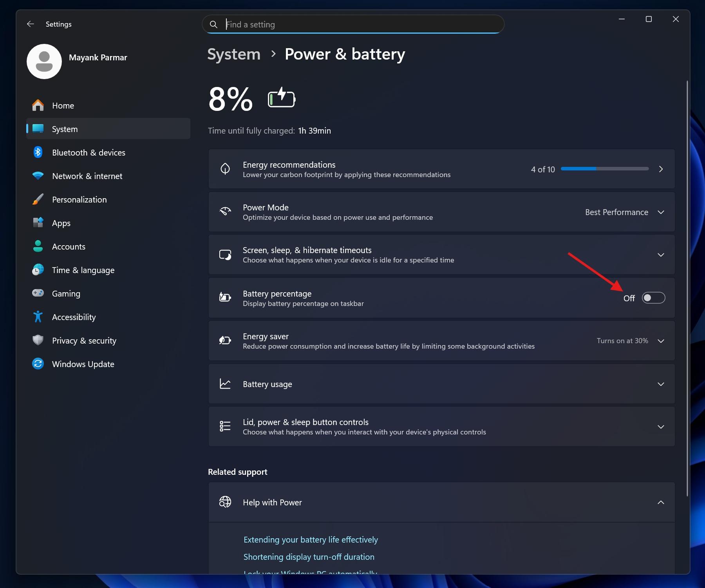Click Shortening display turn-off duration
This screenshot has width=705, height=588.
(x=309, y=557)
